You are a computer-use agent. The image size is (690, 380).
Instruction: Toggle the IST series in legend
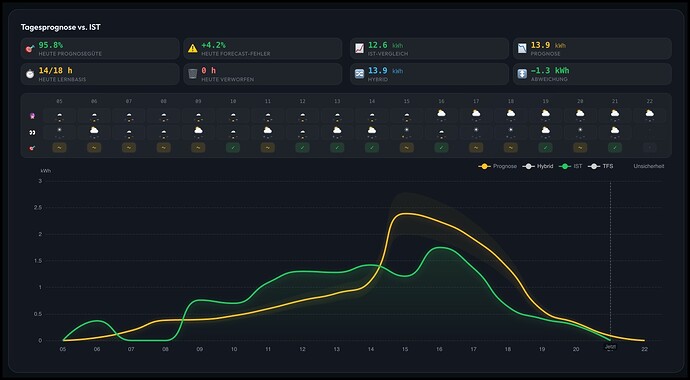point(570,166)
